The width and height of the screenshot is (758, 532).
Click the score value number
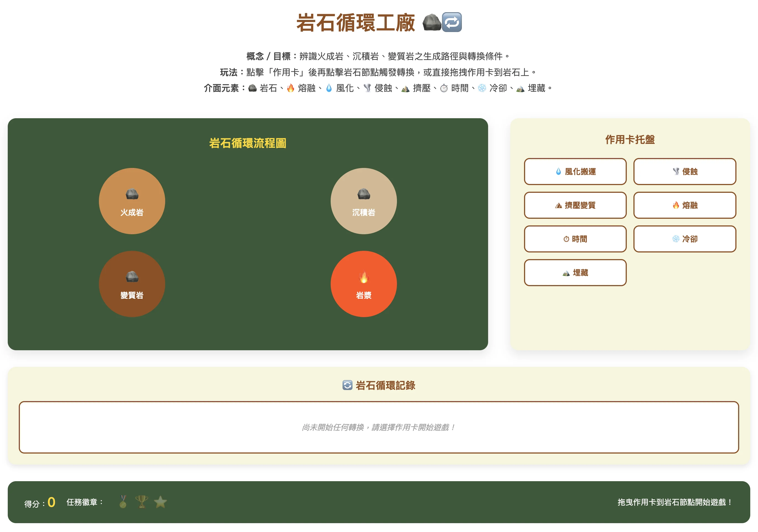[51, 502]
